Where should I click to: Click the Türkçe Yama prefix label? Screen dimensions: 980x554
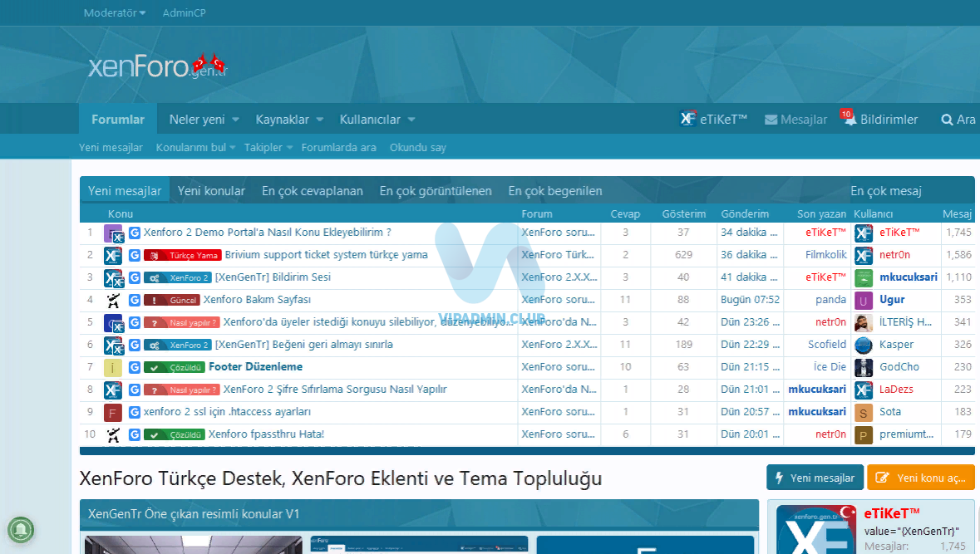(182, 256)
